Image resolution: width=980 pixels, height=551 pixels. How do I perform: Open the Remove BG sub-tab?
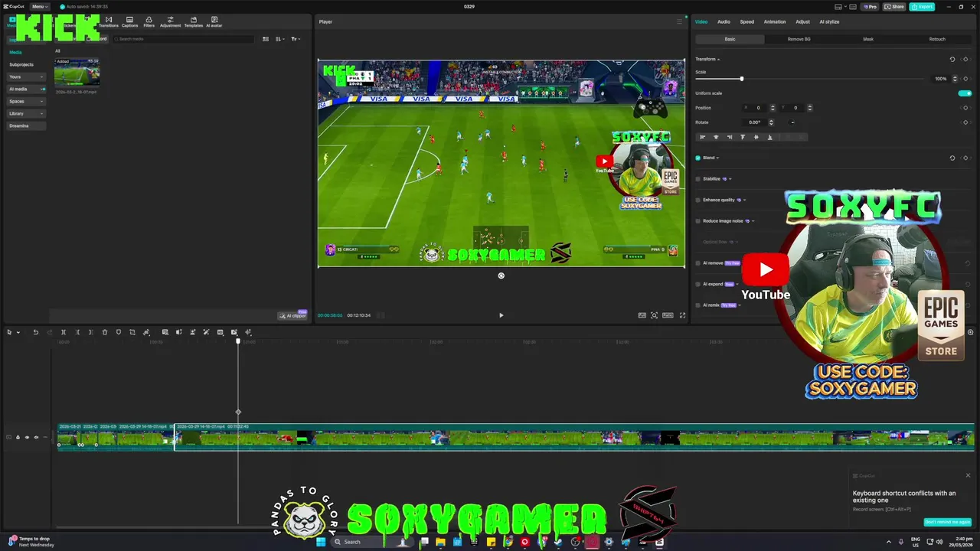(x=799, y=39)
